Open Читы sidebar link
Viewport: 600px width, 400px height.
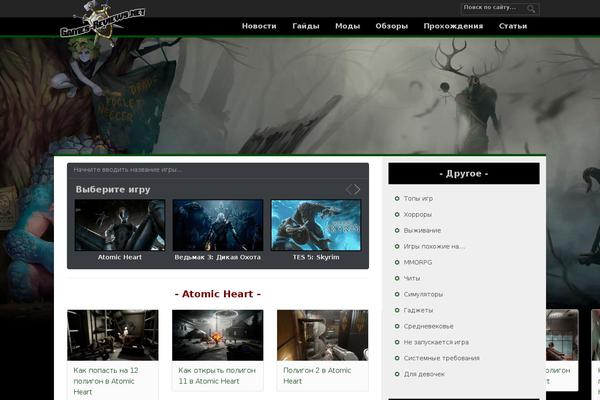point(412,278)
